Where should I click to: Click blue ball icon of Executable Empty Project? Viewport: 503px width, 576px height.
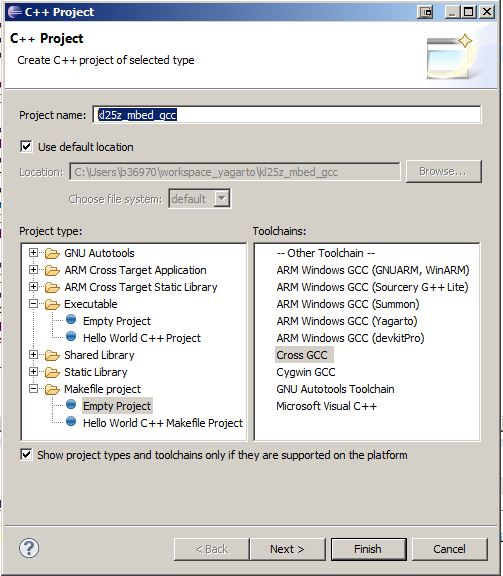click(71, 319)
